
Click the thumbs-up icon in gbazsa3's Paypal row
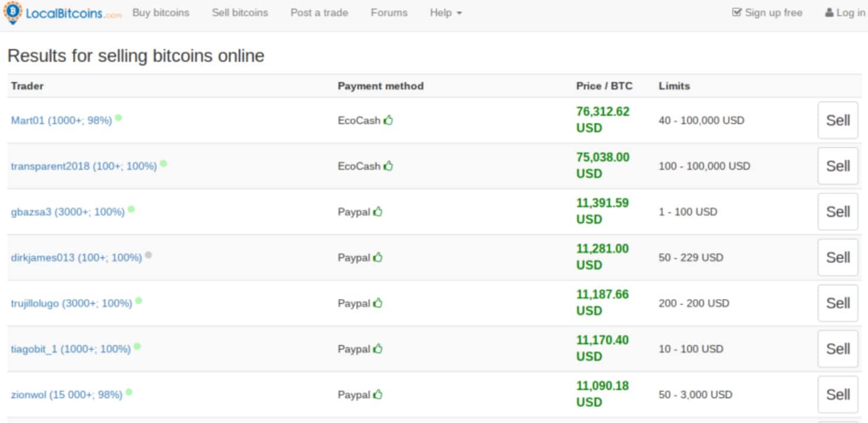378,211
